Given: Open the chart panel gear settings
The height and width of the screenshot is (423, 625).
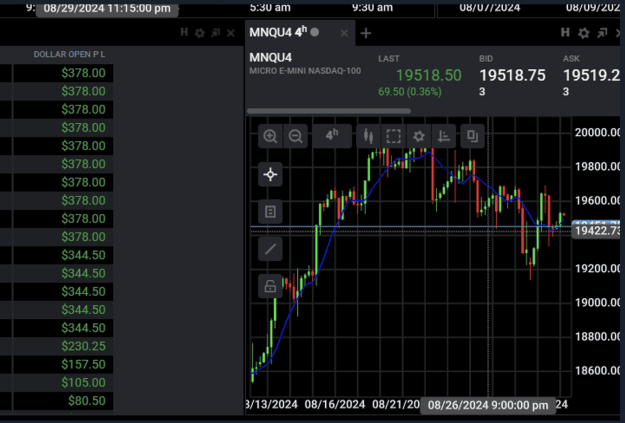Looking at the screenshot, I should (x=584, y=33).
